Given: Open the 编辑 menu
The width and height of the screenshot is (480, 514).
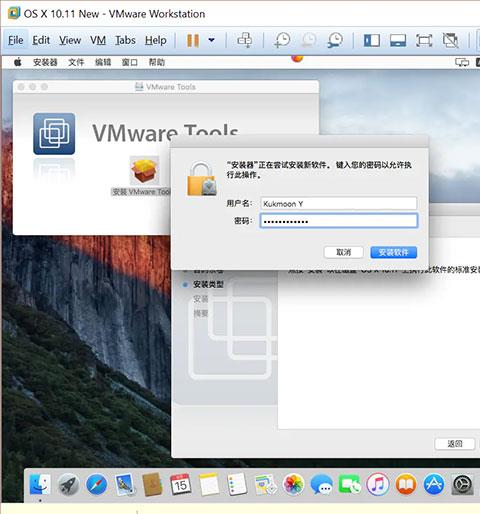Looking at the screenshot, I should coord(103,62).
